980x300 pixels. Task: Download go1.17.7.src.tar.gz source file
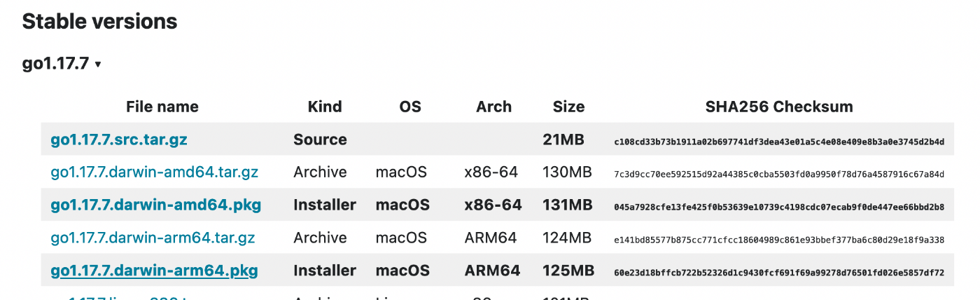[119, 139]
